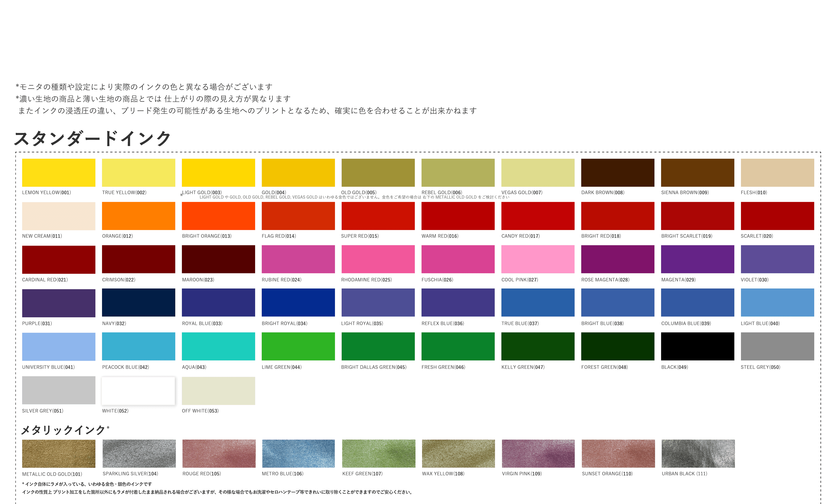Pick the Dark Brown (008) ink color
834x504 pixels.
[617, 173]
